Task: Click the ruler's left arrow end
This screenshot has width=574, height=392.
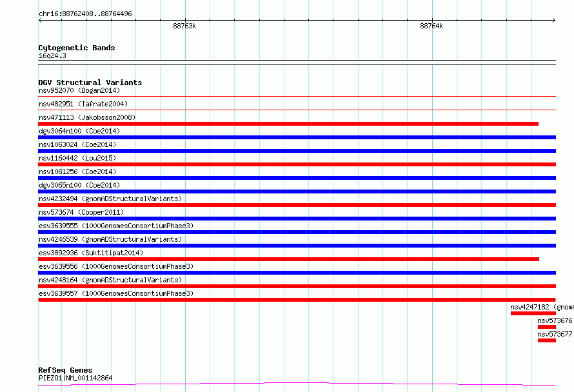Action: click(40, 21)
